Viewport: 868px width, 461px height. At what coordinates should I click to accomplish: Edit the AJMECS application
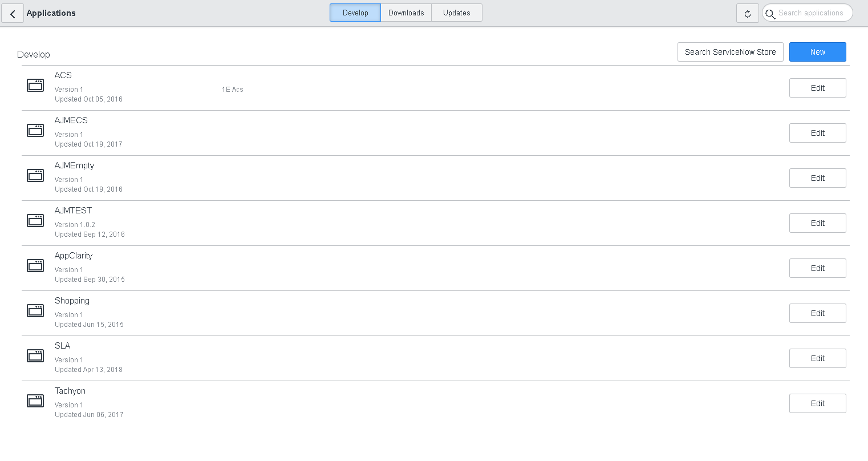pyautogui.click(x=817, y=133)
